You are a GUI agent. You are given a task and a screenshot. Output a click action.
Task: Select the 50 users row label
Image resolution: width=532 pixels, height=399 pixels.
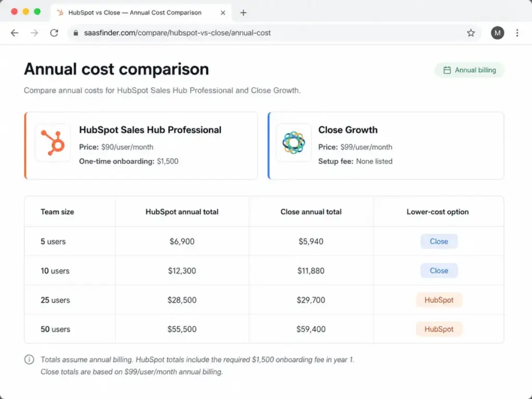(55, 329)
